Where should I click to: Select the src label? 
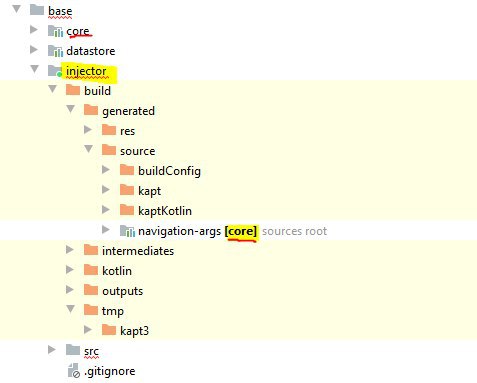coord(91,351)
